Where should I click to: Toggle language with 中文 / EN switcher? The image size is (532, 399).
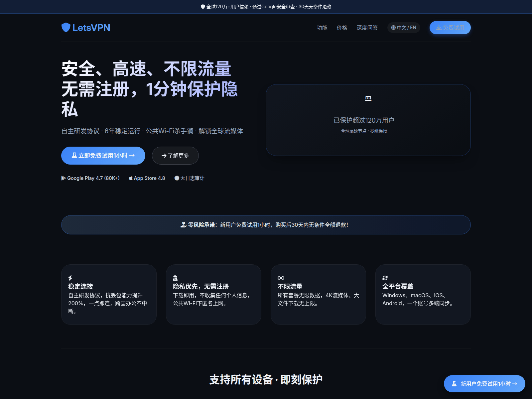[x=404, y=28]
